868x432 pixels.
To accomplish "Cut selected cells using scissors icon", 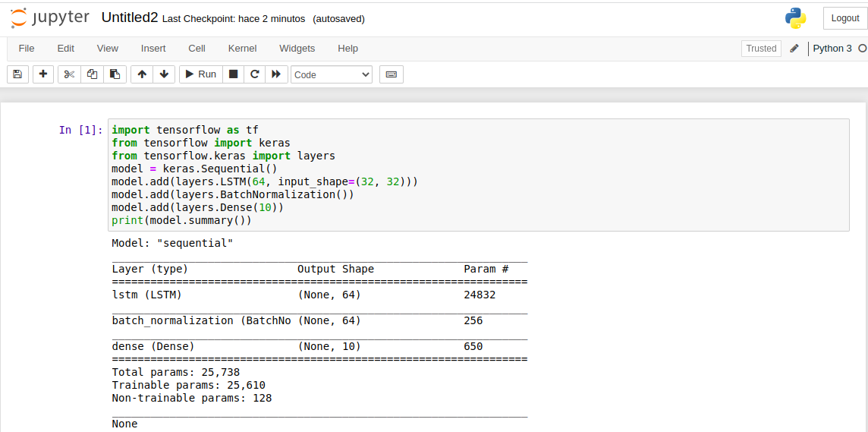I will 69,74.
